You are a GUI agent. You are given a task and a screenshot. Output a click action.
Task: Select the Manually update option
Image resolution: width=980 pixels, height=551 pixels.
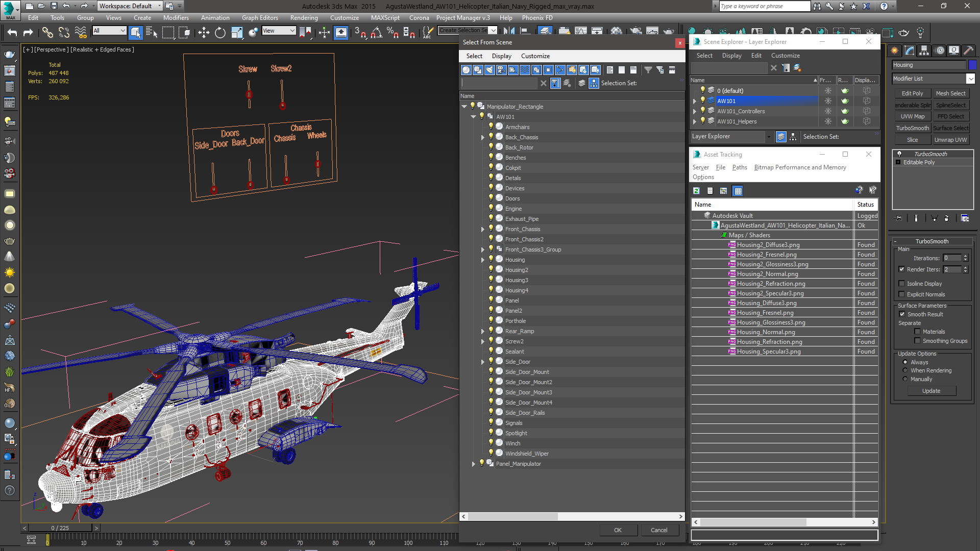pos(905,379)
